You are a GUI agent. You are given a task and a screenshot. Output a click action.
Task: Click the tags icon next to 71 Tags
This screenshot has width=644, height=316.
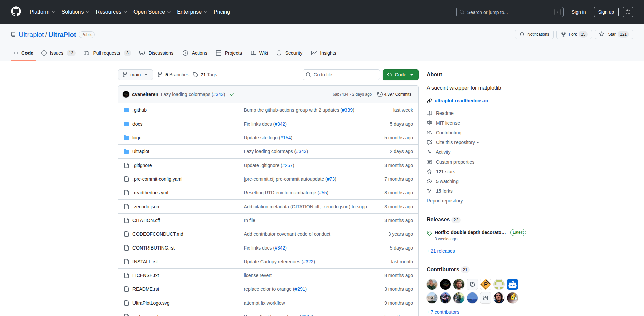[195, 75]
